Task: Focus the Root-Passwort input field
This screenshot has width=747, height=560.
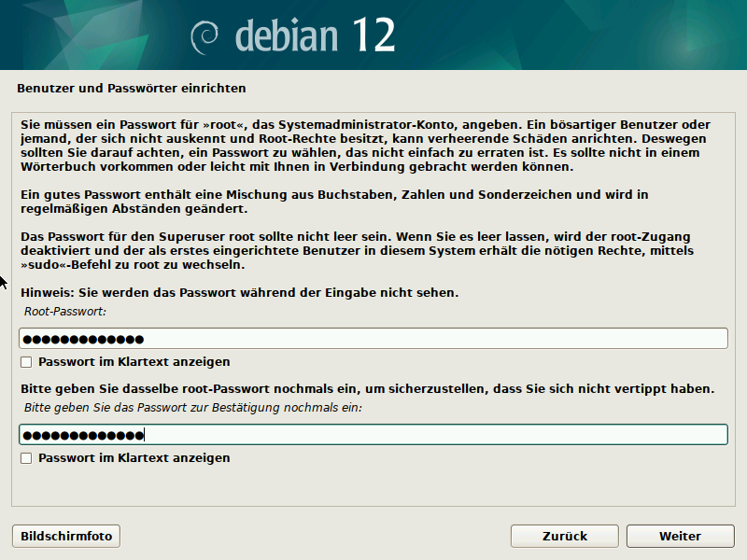Action: [373, 339]
